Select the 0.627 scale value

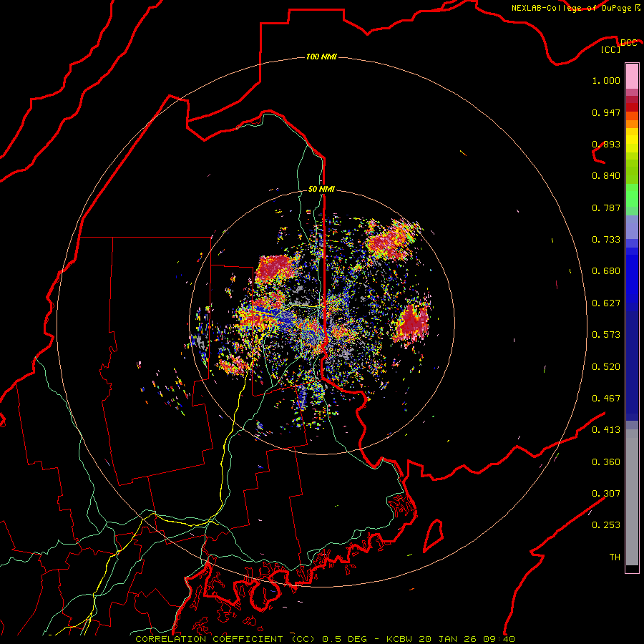click(606, 303)
